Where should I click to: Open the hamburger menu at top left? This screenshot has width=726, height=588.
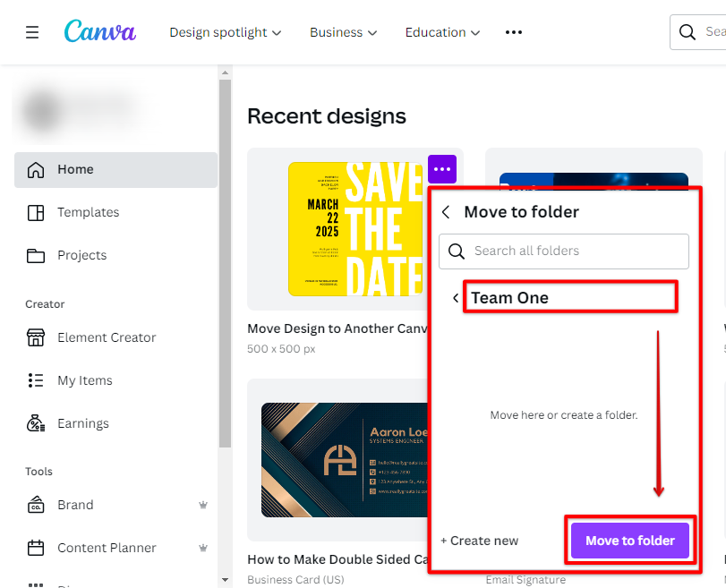pos(32,31)
